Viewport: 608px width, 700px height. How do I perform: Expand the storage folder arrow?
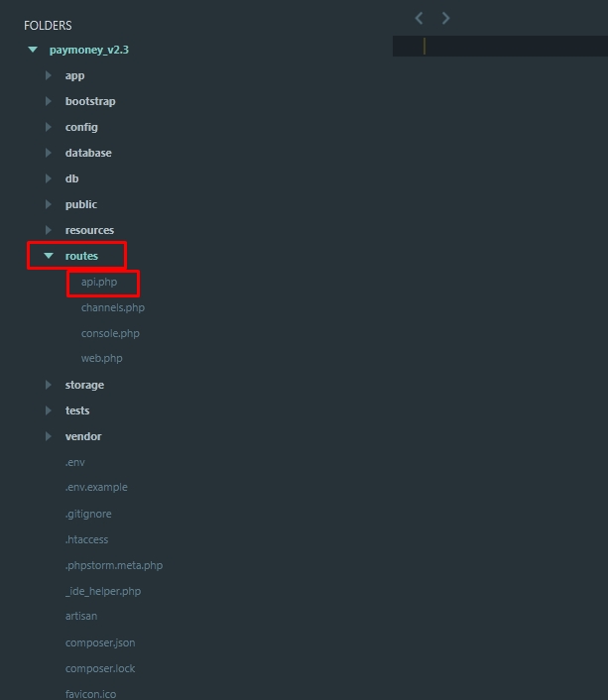(x=49, y=385)
